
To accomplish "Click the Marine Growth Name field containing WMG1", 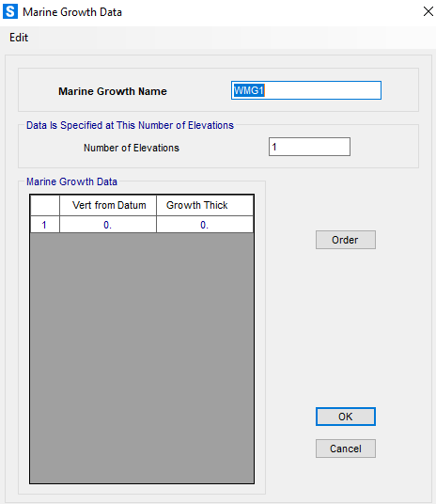I will (306, 90).
